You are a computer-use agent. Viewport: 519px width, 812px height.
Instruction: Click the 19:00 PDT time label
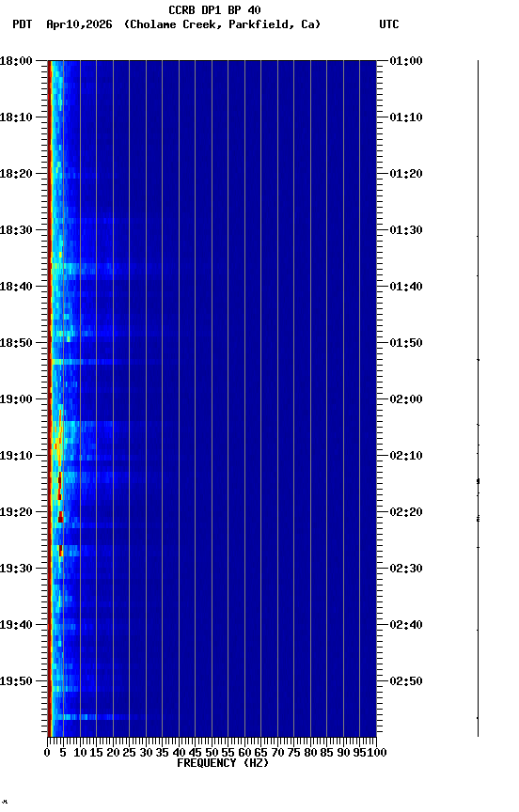16,399
